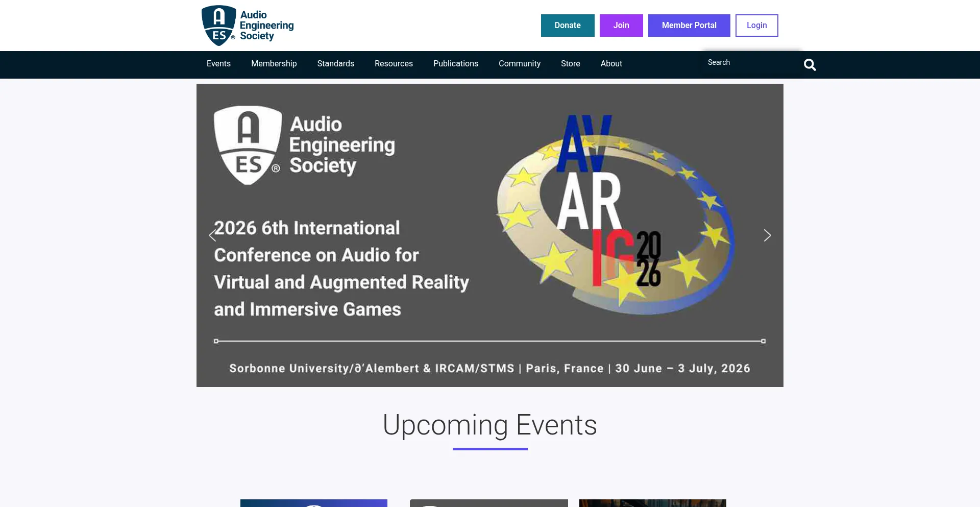Open the About section
The width and height of the screenshot is (980, 507).
611,64
